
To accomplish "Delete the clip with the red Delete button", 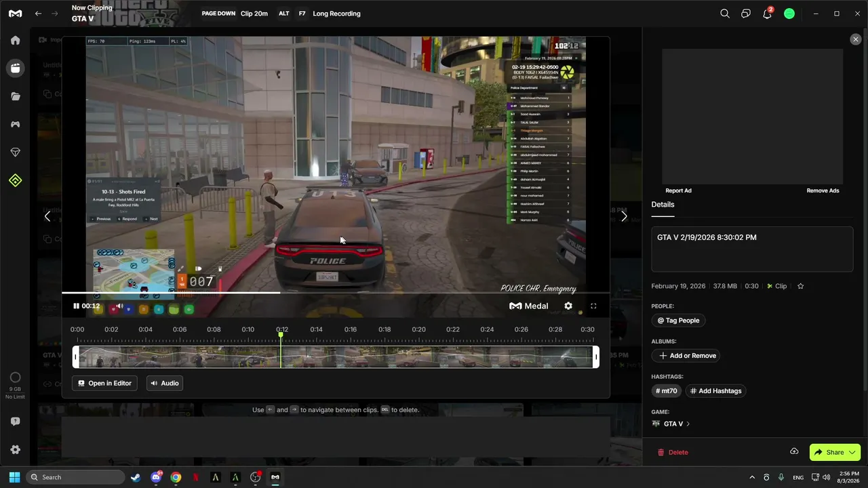I will point(673,452).
